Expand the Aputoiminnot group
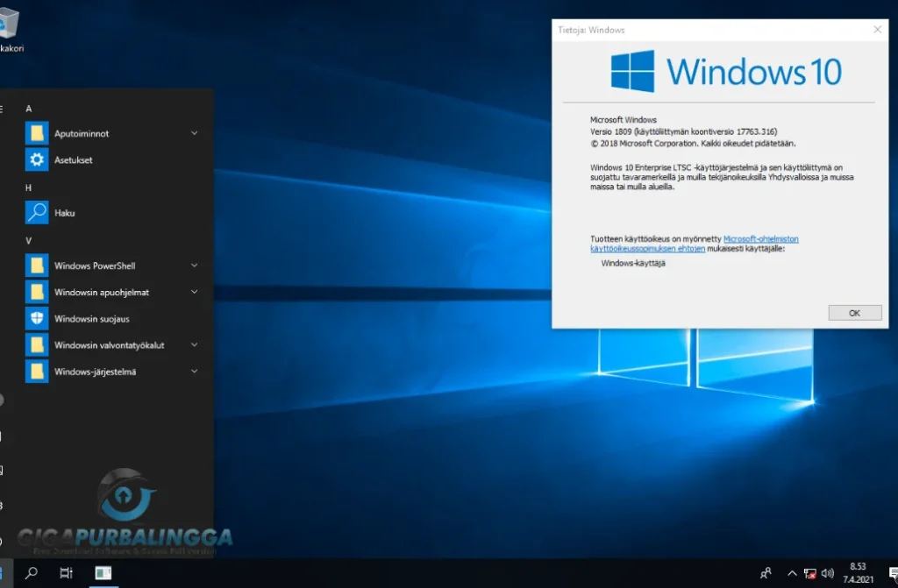This screenshot has height=588, width=898. 194,133
